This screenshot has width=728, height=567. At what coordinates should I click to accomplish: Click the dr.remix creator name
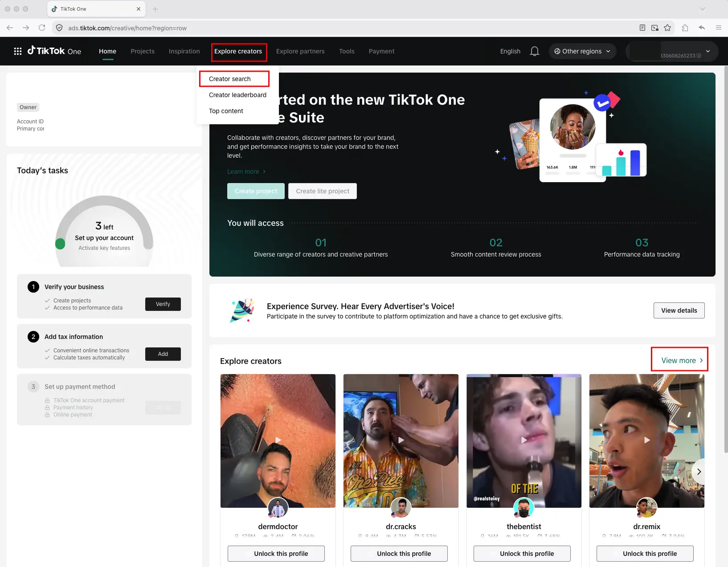pyautogui.click(x=647, y=526)
